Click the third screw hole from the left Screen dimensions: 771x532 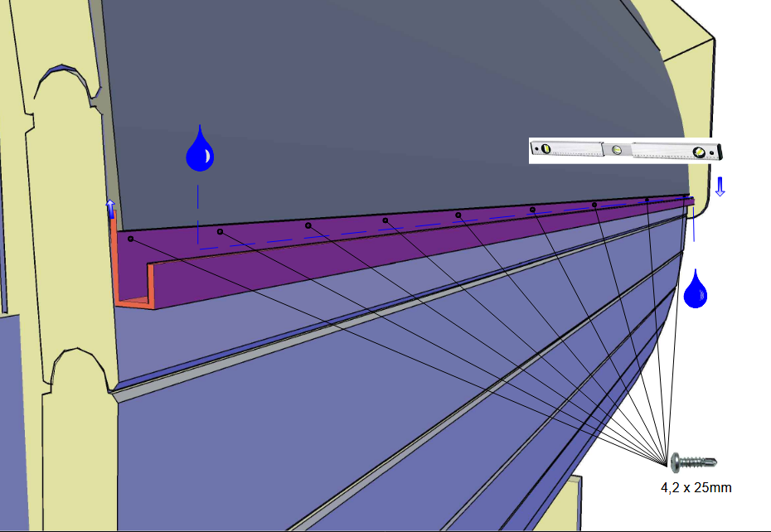point(308,225)
